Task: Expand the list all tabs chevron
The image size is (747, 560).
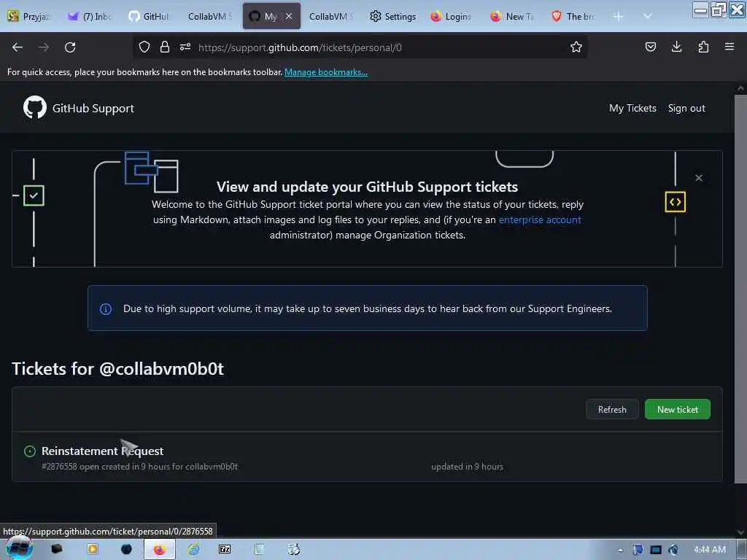Action: [x=648, y=16]
